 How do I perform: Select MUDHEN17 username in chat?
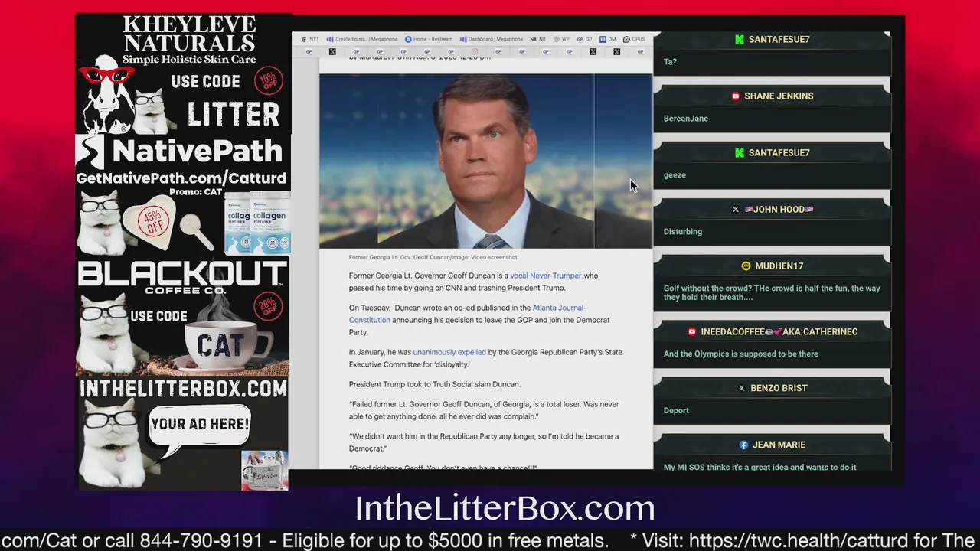point(779,266)
